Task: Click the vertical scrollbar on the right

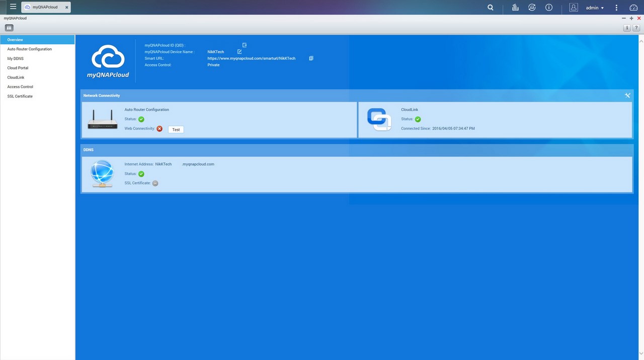Action: 642,197
